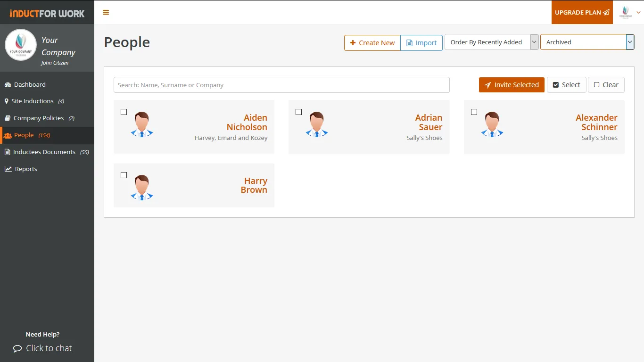Open the Dashboard menu item
Image resolution: width=644 pixels, height=362 pixels.
(47, 85)
